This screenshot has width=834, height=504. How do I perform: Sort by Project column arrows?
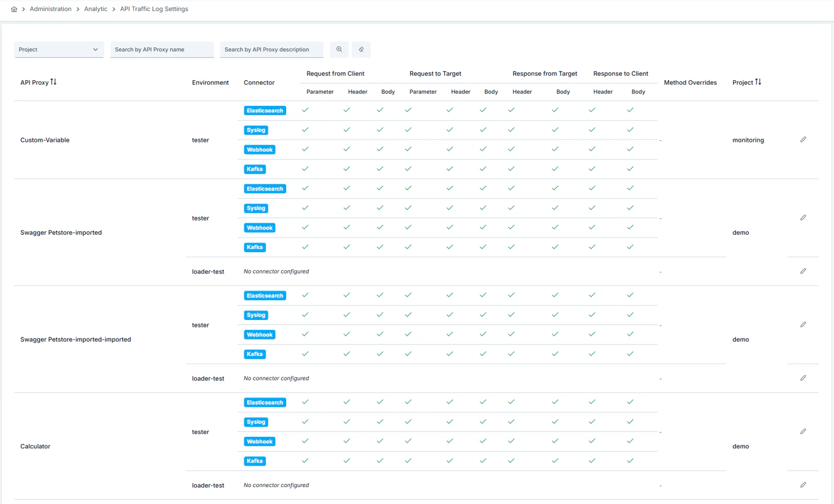click(758, 82)
